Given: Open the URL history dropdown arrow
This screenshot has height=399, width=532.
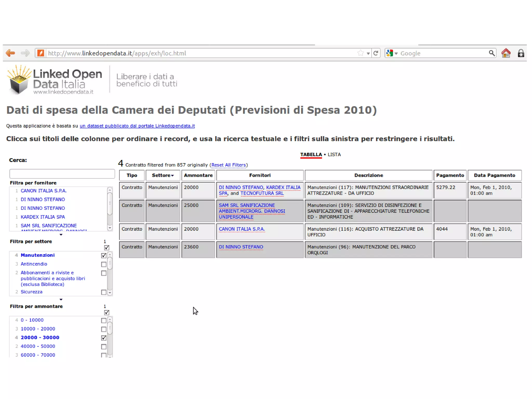Looking at the screenshot, I should click(x=368, y=54).
